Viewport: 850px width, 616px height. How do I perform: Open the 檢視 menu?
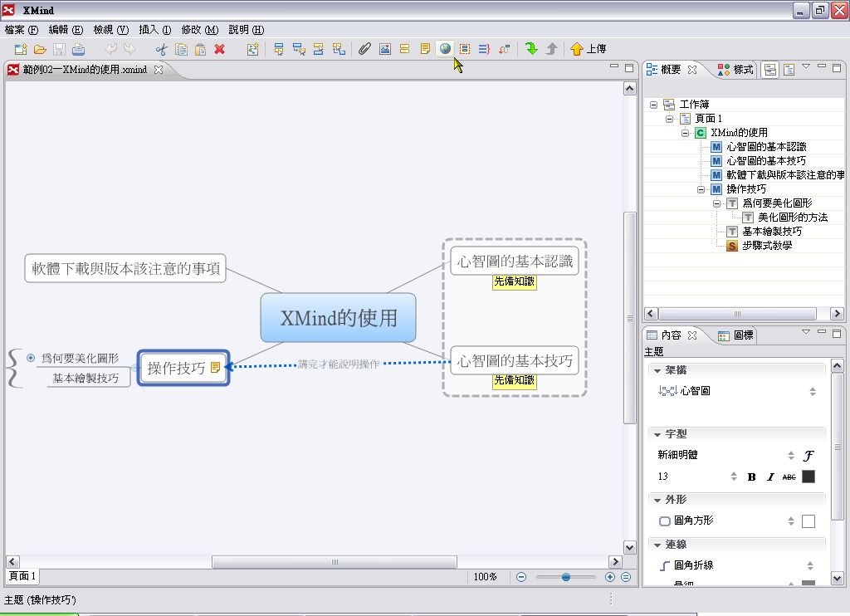click(x=111, y=30)
